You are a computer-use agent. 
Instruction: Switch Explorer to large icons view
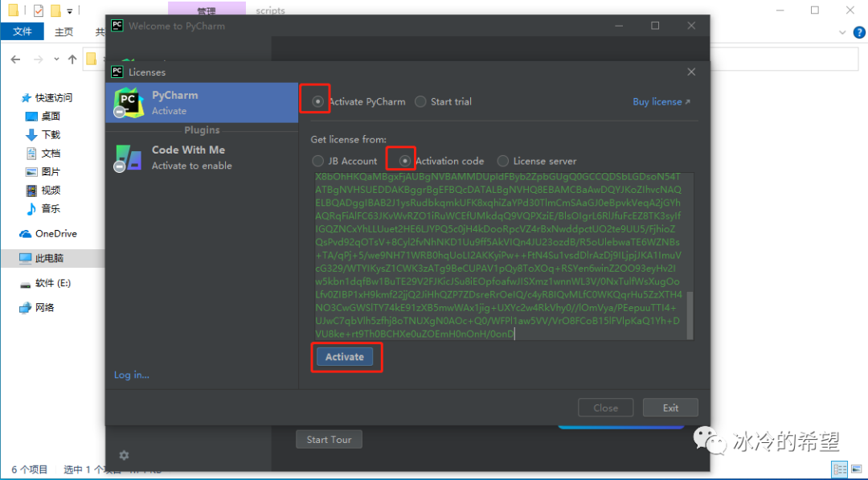point(857,470)
